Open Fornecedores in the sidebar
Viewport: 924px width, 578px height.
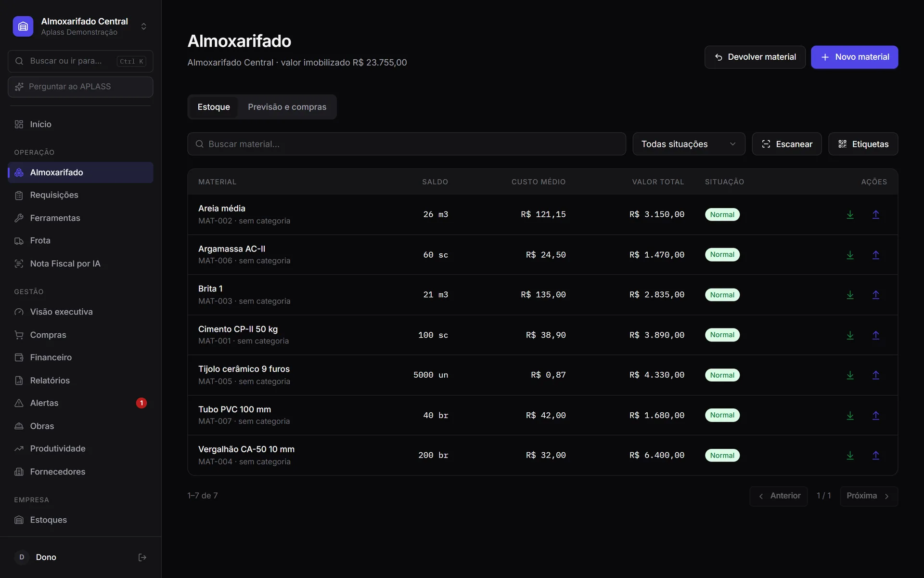(x=80, y=472)
